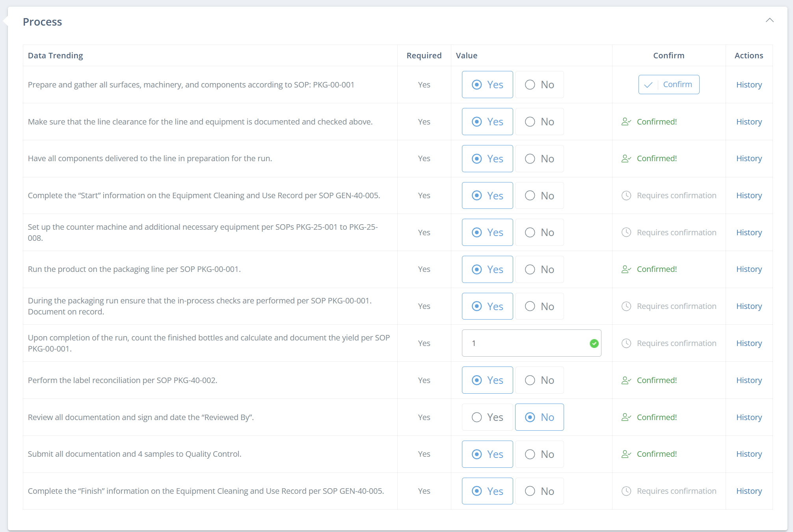The image size is (793, 532).
Task: Click clock icon for in-process checks row
Action: 626,306
